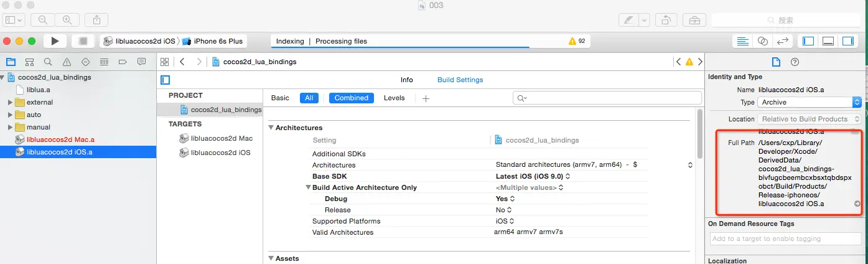Open the markup pen options dropdown
Viewport: 868px width, 264px height.
(644, 20)
